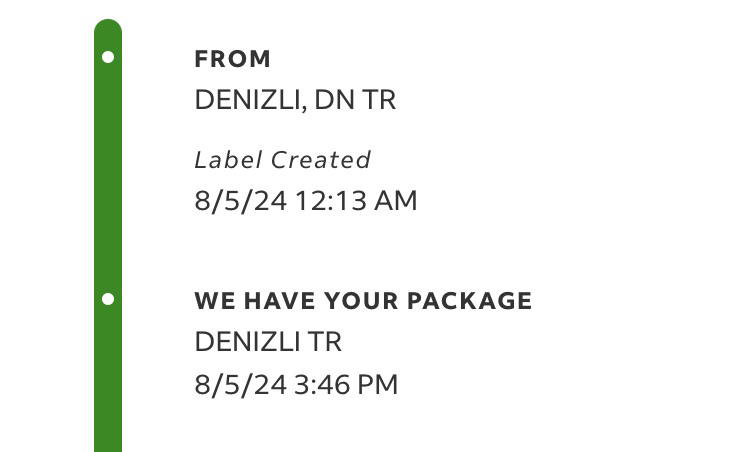The height and width of the screenshot is (452, 748).
Task: Select the WE HAVE YOUR PACKAGE heading
Action: pos(363,301)
